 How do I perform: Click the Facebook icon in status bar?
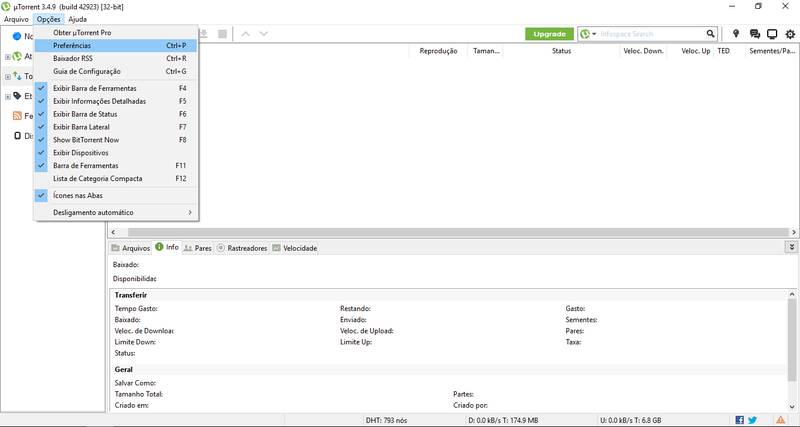tap(739, 420)
